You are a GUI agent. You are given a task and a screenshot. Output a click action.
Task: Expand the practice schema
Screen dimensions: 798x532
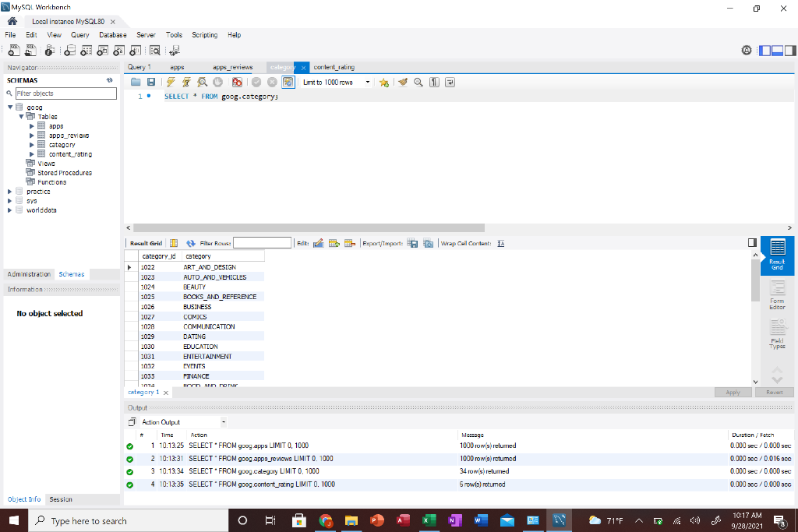[9, 192]
